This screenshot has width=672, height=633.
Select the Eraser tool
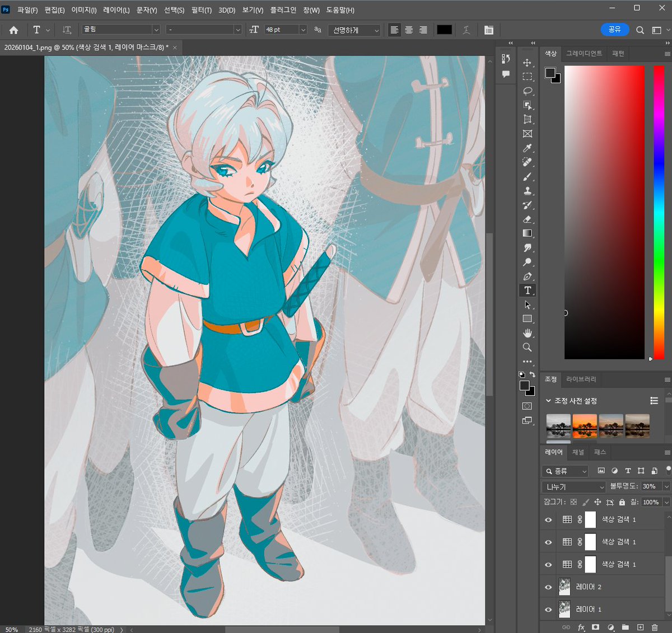[x=527, y=219]
